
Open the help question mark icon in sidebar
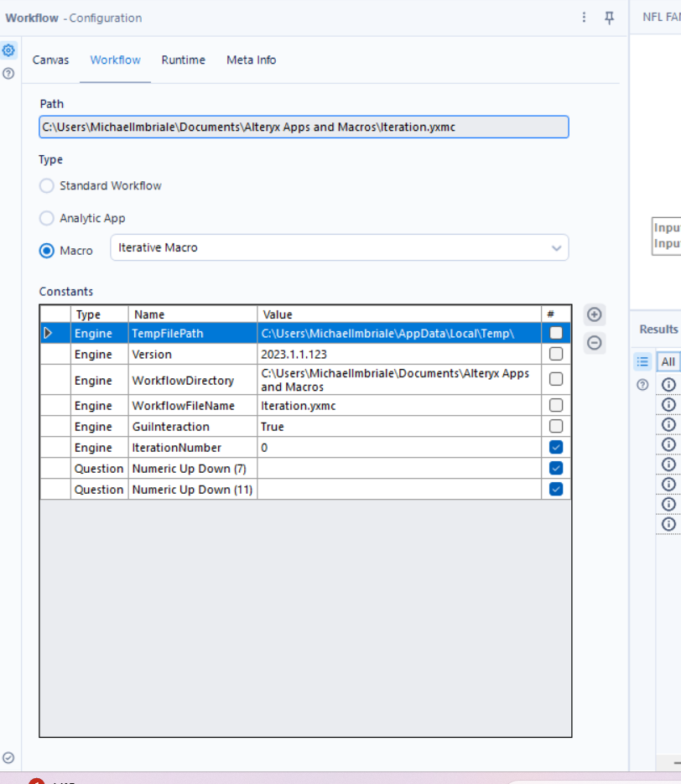(8, 73)
